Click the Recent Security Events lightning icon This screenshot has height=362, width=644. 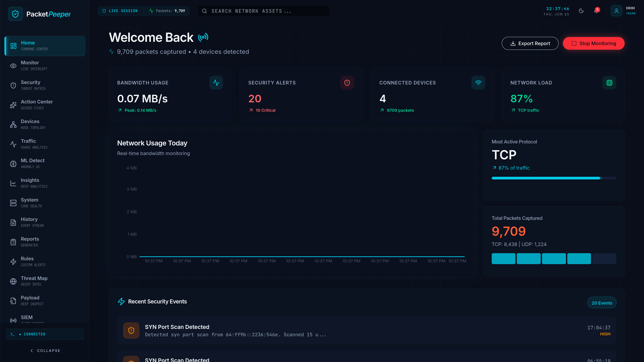121,301
